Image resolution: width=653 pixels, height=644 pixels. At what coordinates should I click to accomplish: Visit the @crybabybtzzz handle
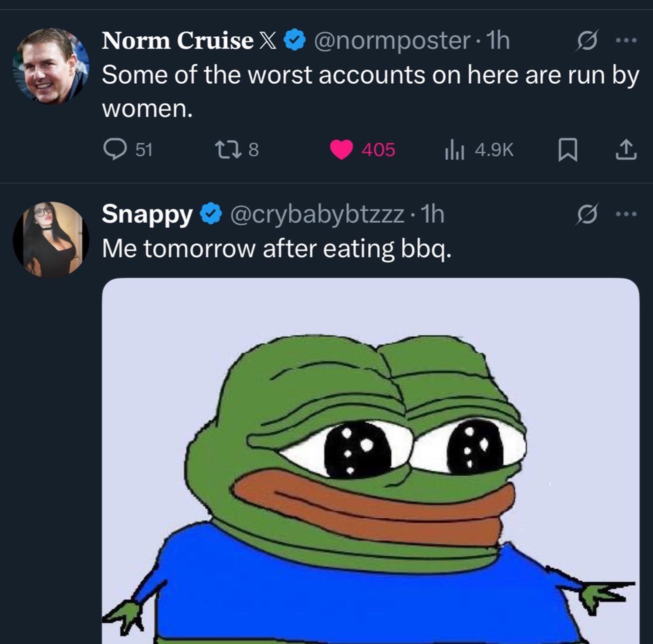(x=317, y=214)
